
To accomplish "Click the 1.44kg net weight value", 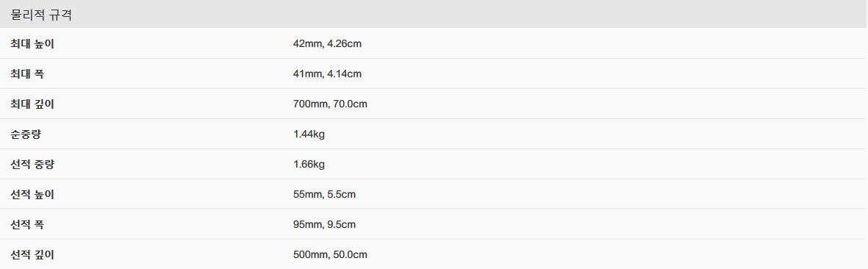I will click(x=309, y=134).
